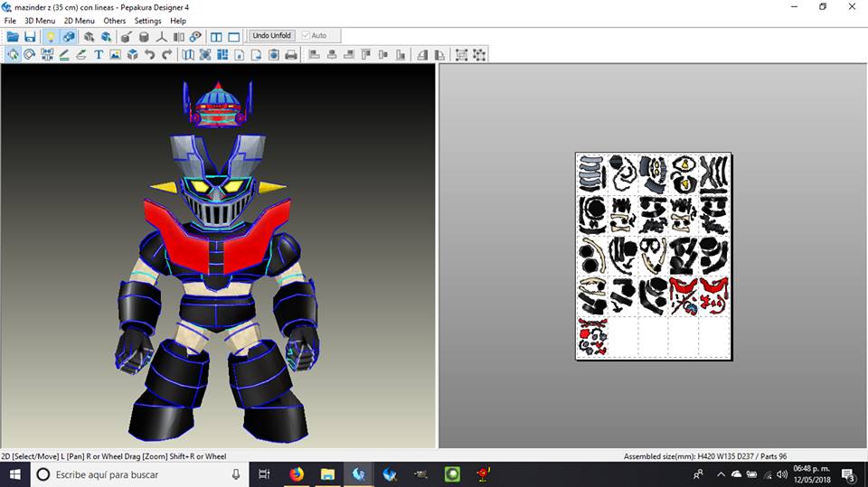Select the Insert Image tool

coord(115,54)
